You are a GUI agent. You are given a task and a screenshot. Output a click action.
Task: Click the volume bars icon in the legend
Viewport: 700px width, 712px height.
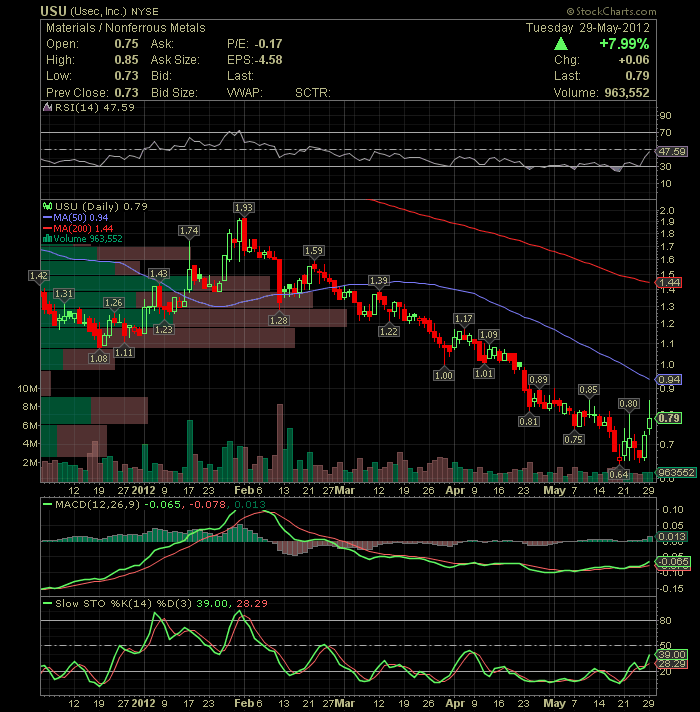tap(47, 239)
